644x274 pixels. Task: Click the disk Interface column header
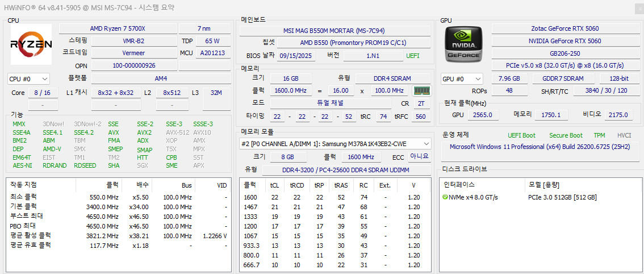[x=482, y=185]
